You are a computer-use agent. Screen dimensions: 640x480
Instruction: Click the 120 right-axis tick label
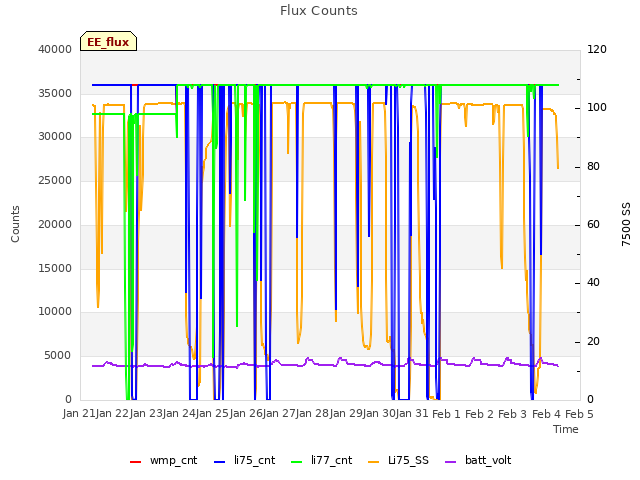pyautogui.click(x=597, y=49)
